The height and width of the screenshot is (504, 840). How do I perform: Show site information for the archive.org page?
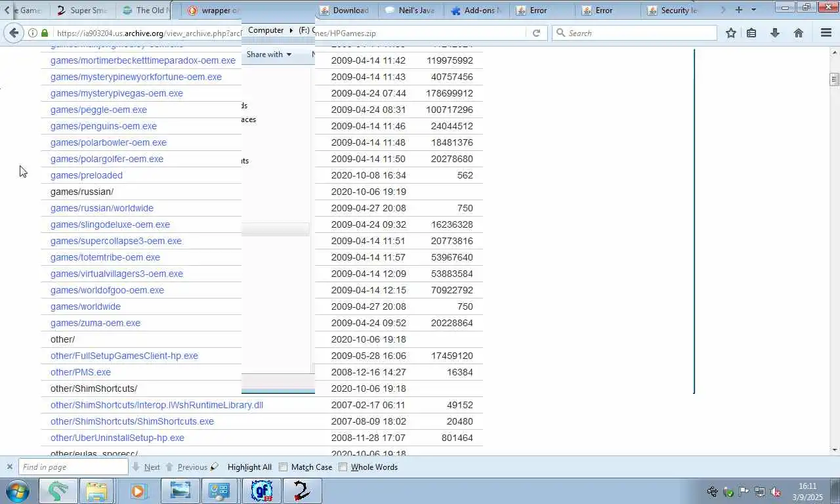click(x=32, y=33)
